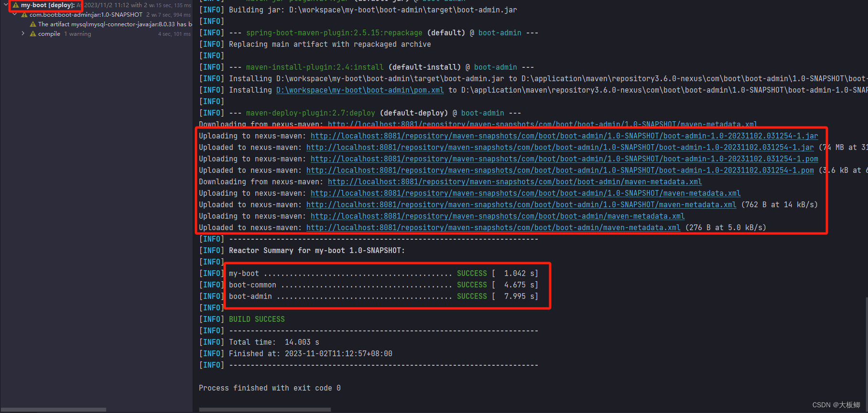Click the 'my-boot' SUCCESS summary line

pyautogui.click(x=383, y=274)
